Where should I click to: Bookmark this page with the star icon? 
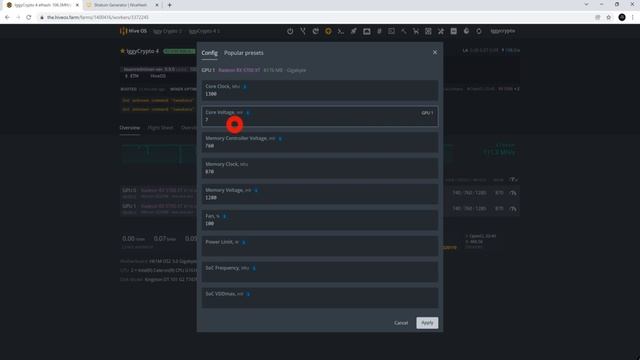pyautogui.click(x=609, y=17)
